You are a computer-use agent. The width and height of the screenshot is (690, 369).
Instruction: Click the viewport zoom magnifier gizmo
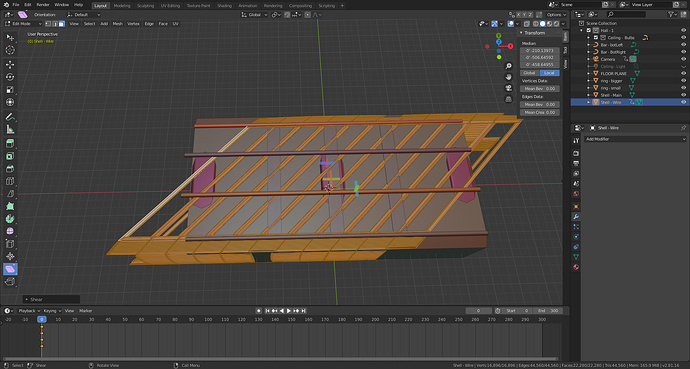tap(509, 66)
